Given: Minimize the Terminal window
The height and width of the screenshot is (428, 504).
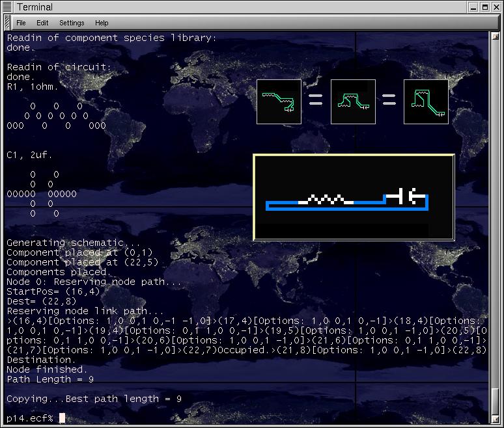Looking at the screenshot, I should coord(473,7).
